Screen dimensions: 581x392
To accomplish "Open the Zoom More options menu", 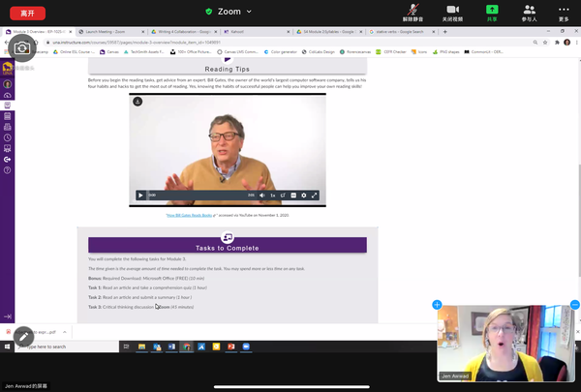I will point(564,12).
